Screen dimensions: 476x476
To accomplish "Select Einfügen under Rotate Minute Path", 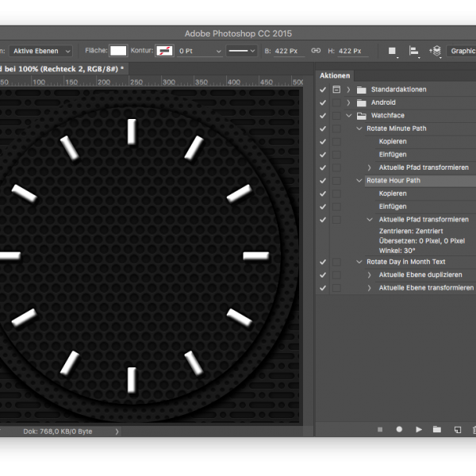I will coord(393,155).
